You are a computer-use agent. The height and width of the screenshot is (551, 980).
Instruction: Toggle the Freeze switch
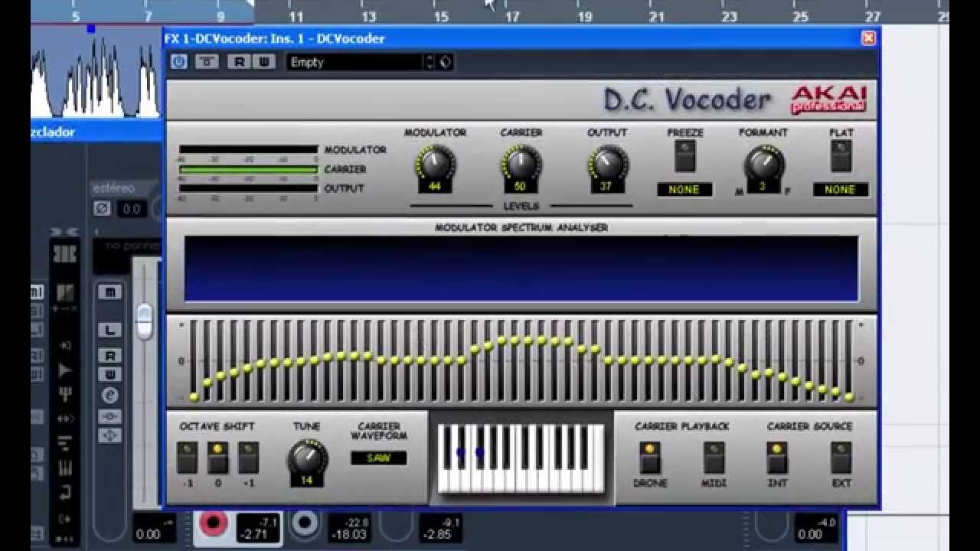pos(685,156)
